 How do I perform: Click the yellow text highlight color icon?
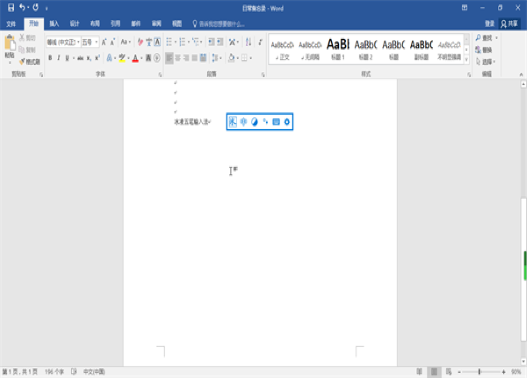point(122,58)
